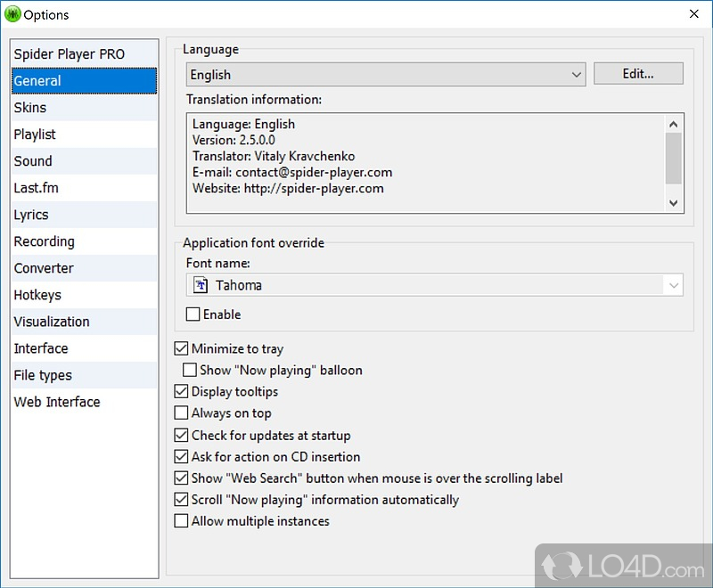Click the translation info scrollbar thumb
713x588 pixels.
(674, 158)
